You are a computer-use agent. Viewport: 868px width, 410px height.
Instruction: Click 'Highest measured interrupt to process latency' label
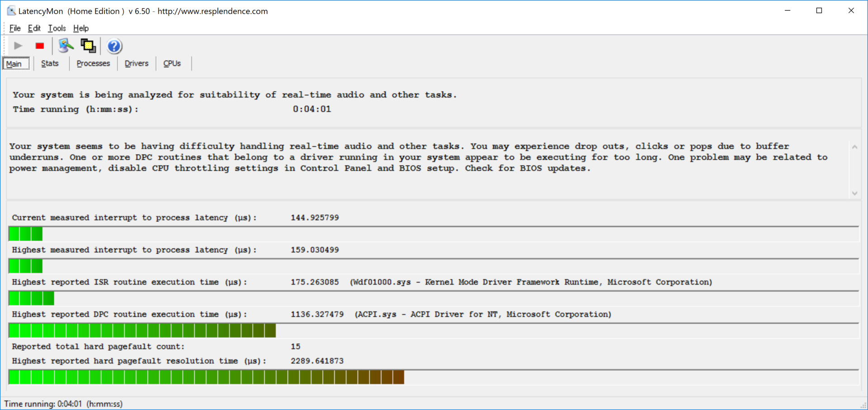click(134, 250)
